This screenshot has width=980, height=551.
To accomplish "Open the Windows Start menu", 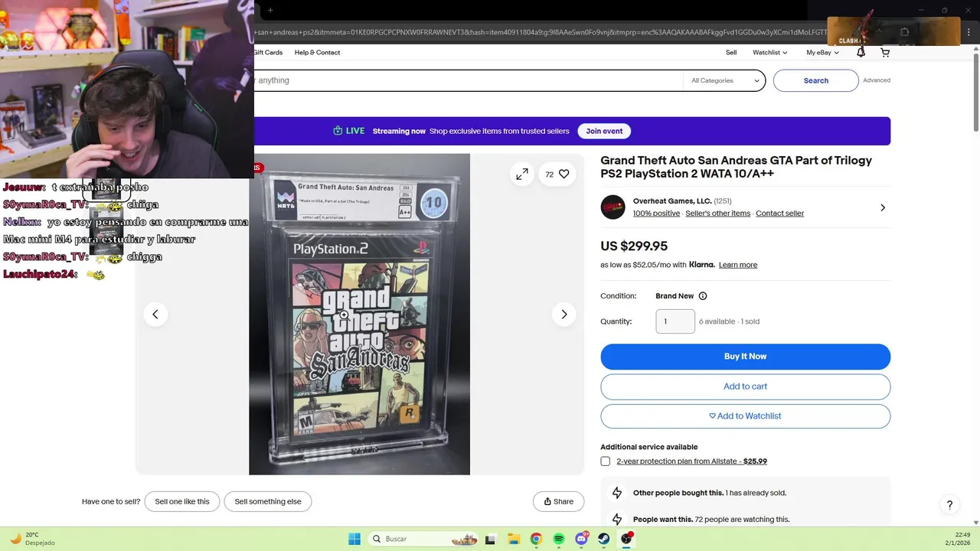I will pyautogui.click(x=354, y=539).
